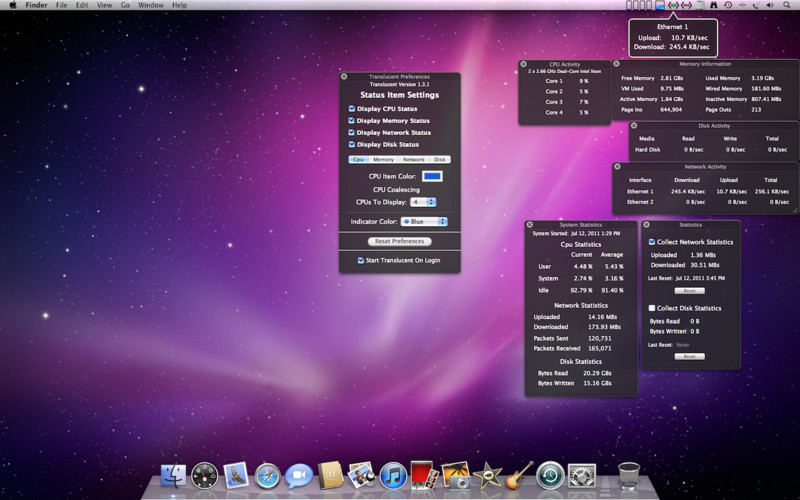The image size is (800, 500).
Task: Open Spotlight search magnifier icon
Action: [x=786, y=5]
